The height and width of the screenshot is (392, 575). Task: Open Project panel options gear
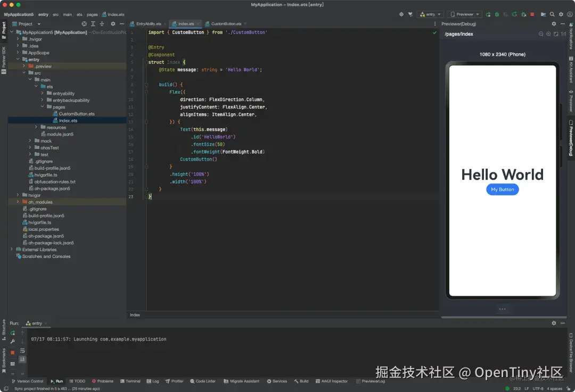pyautogui.click(x=113, y=24)
